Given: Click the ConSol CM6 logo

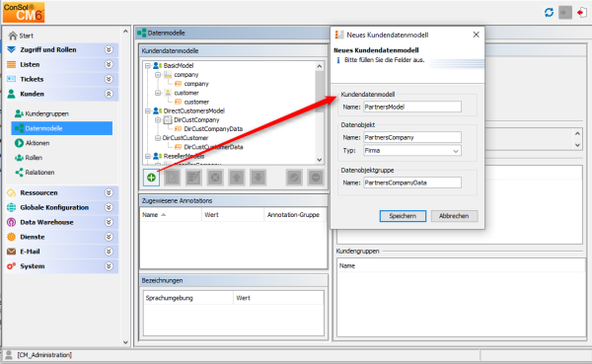Looking at the screenshot, I should (24, 13).
